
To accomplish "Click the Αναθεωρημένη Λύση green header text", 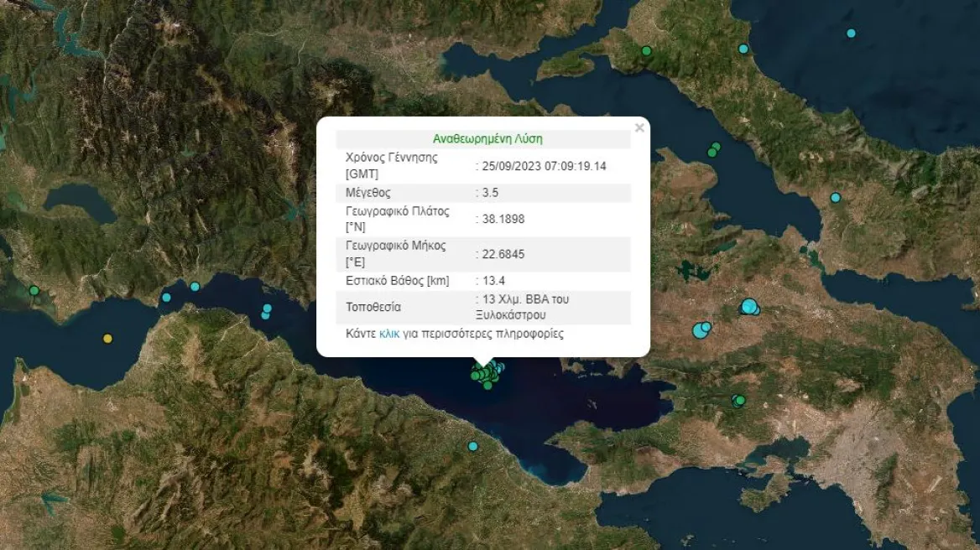I will (487, 138).
